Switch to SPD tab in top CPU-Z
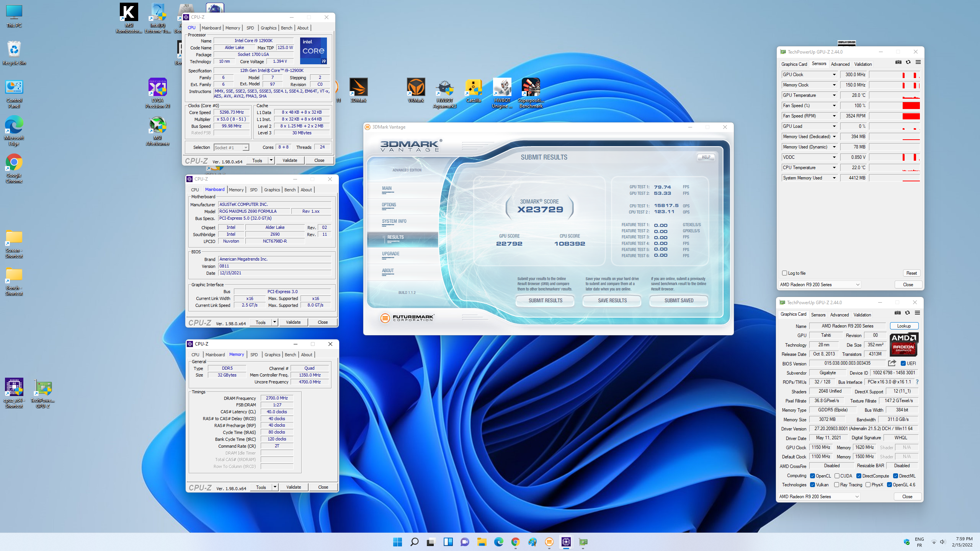This screenshot has width=980, height=551. pos(250,28)
